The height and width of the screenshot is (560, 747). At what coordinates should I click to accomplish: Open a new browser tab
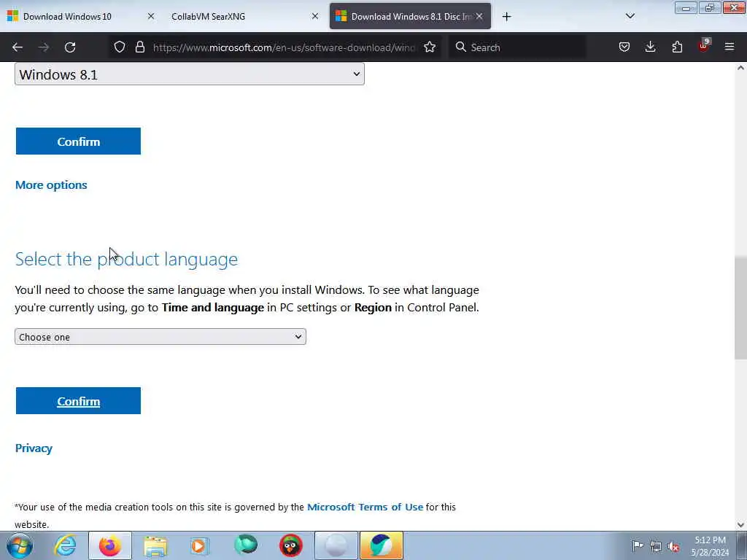(506, 17)
